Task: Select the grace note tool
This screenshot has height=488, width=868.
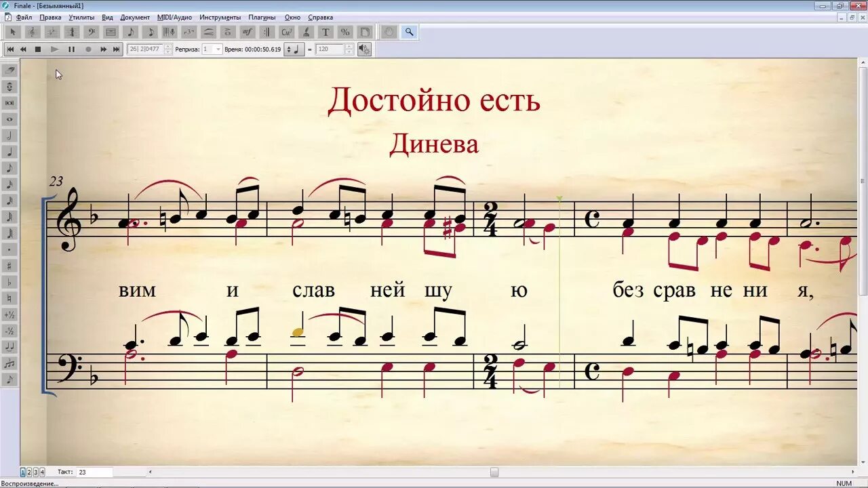Action: [10, 381]
